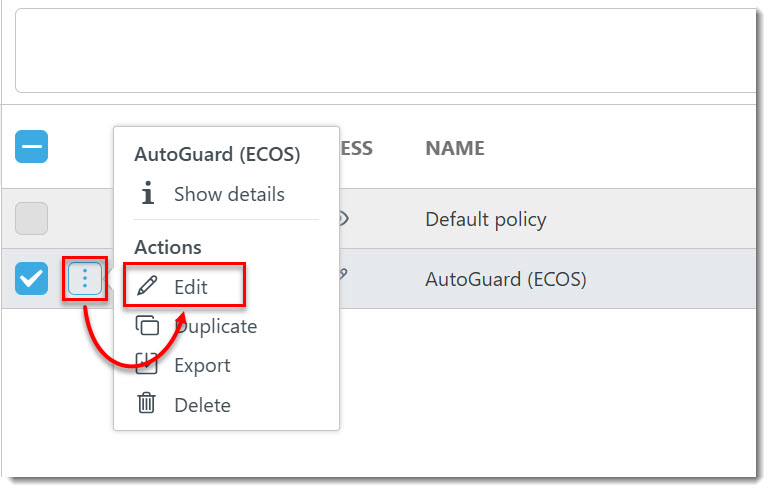771x492 pixels.
Task: Click the NAME column header
Action: 455,148
